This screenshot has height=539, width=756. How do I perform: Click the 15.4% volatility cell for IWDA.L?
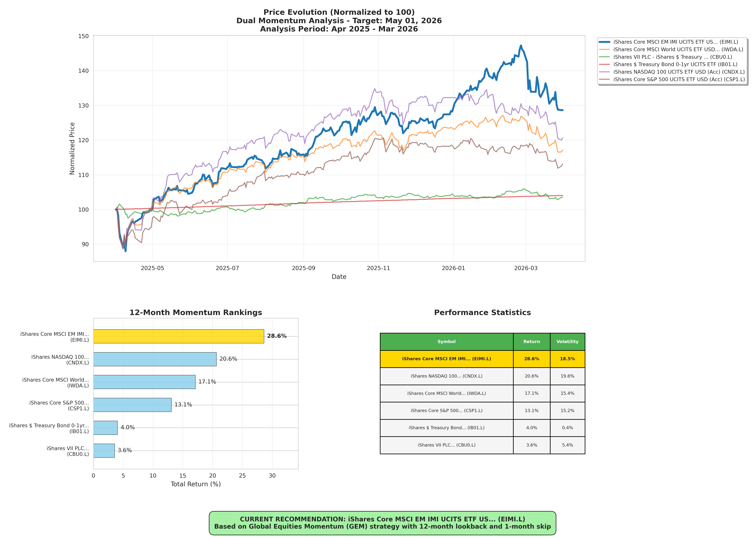pos(568,394)
